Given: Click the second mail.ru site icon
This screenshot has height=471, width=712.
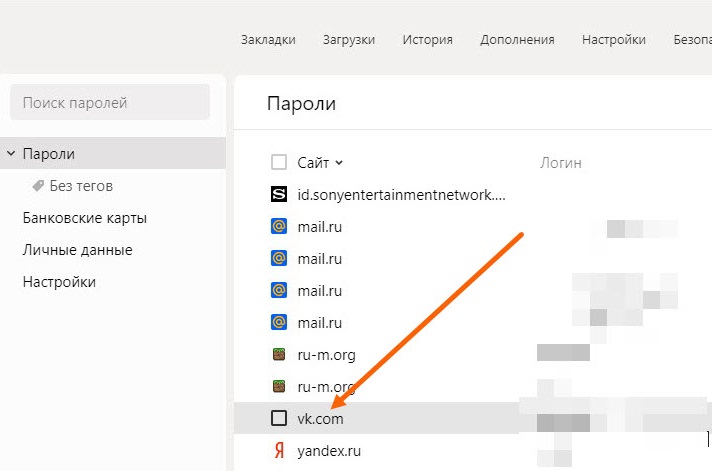Looking at the screenshot, I should 279,259.
